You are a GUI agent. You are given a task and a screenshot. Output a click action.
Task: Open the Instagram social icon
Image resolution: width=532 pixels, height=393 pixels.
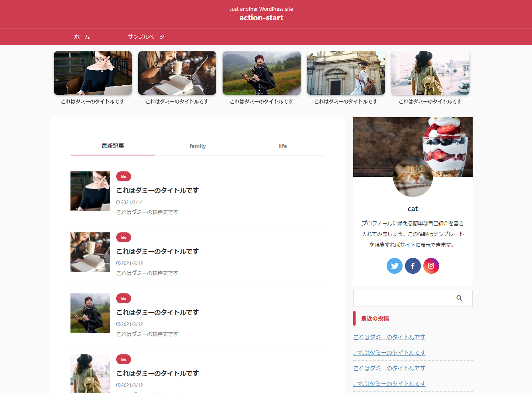tap(431, 266)
